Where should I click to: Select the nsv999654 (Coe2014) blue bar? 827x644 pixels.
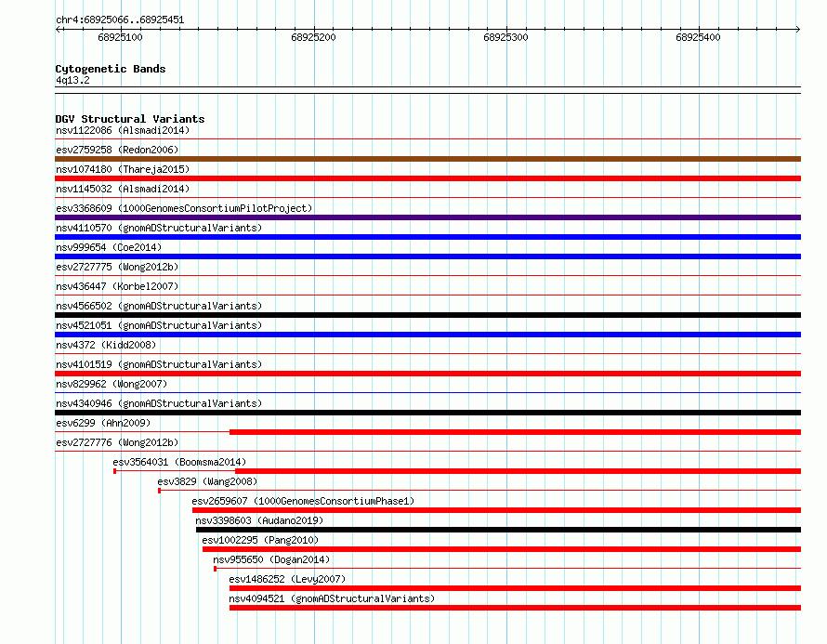pos(427,256)
